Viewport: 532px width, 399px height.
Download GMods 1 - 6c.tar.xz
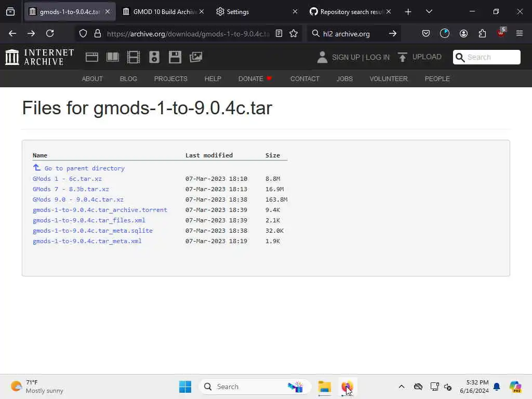tap(67, 179)
